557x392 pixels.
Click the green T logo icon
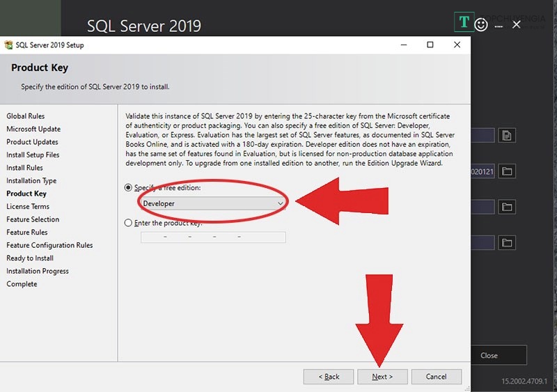tap(464, 22)
